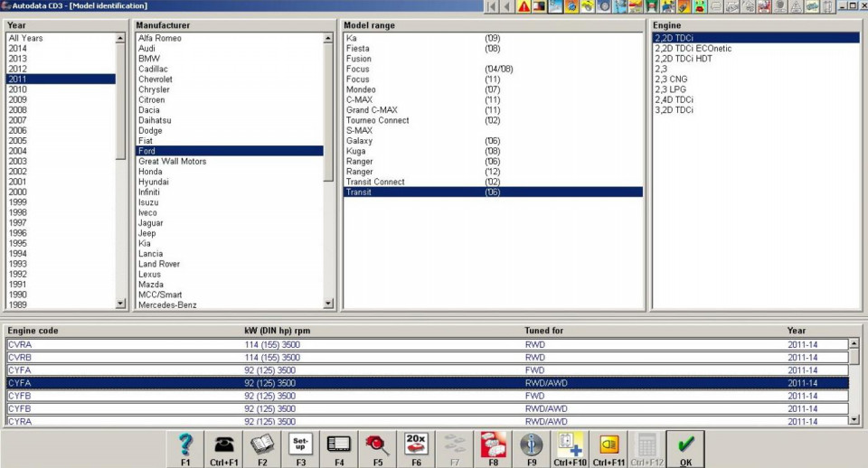Click the yellow car icon in top toolbar
This screenshot has width=868, height=468.
point(588,6)
